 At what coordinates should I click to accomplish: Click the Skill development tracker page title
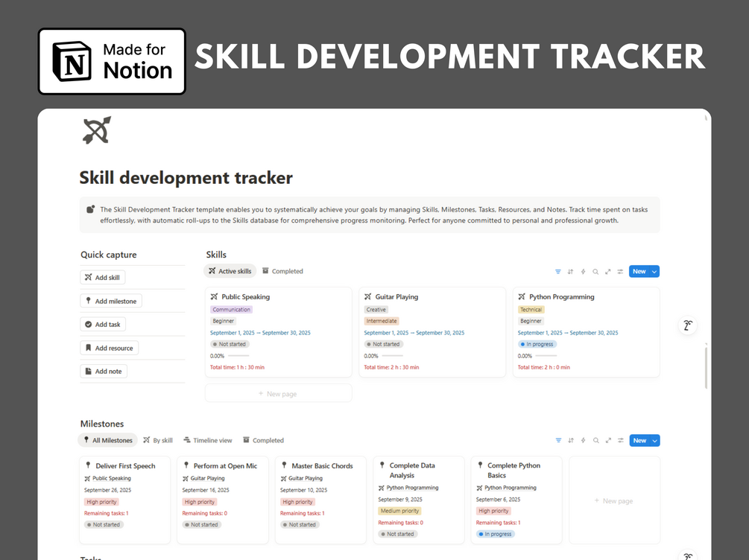click(186, 177)
